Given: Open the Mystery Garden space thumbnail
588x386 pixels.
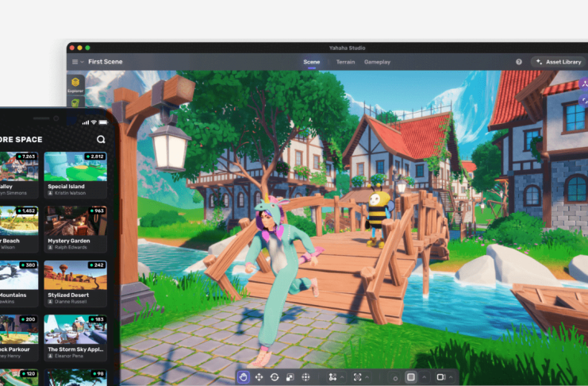Looking at the screenshot, I should click(x=75, y=221).
